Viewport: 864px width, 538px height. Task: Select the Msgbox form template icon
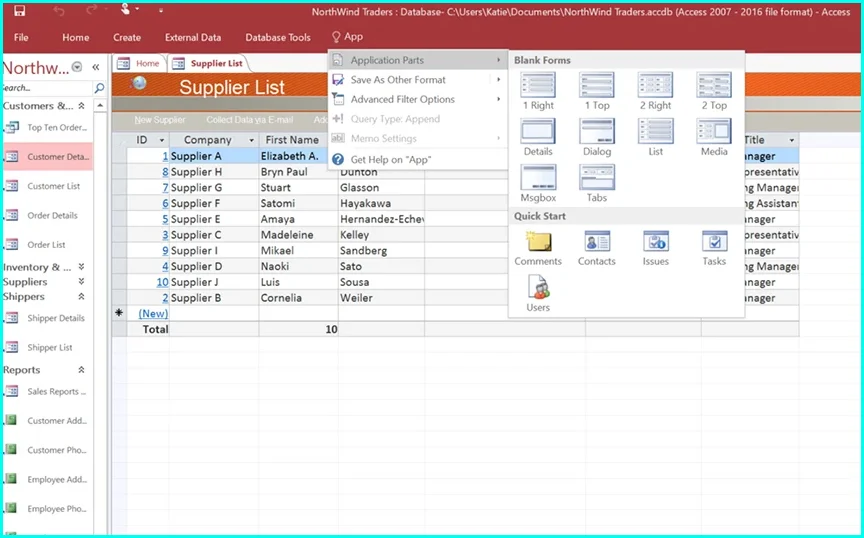click(x=538, y=178)
